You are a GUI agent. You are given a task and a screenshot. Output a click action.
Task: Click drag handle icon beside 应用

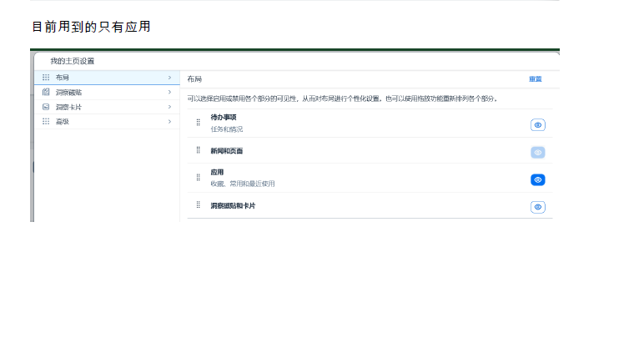199,178
